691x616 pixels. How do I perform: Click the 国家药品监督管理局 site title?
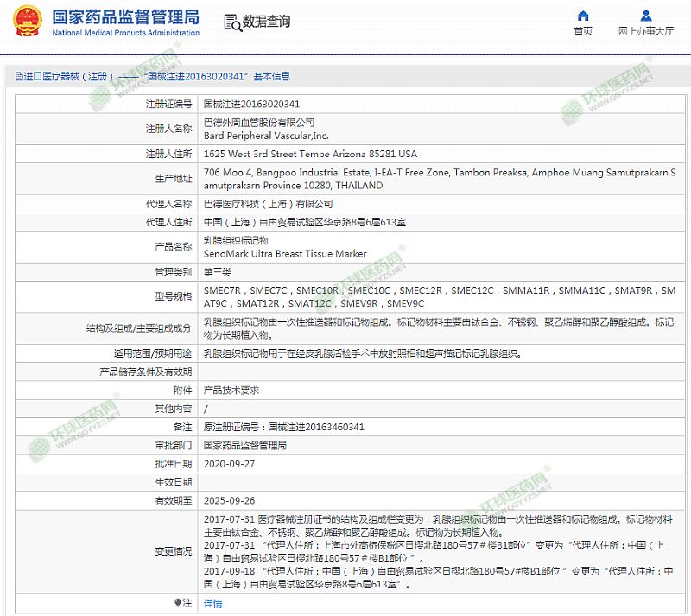pos(125,17)
